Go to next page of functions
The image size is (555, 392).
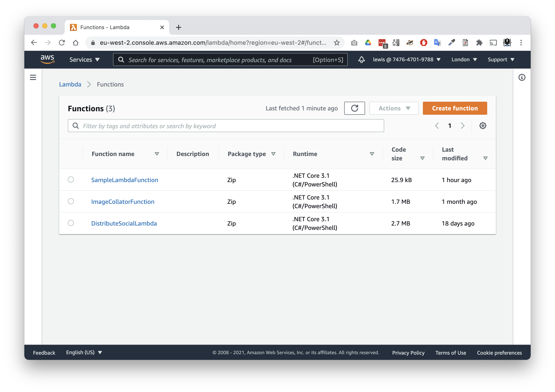pyautogui.click(x=462, y=125)
